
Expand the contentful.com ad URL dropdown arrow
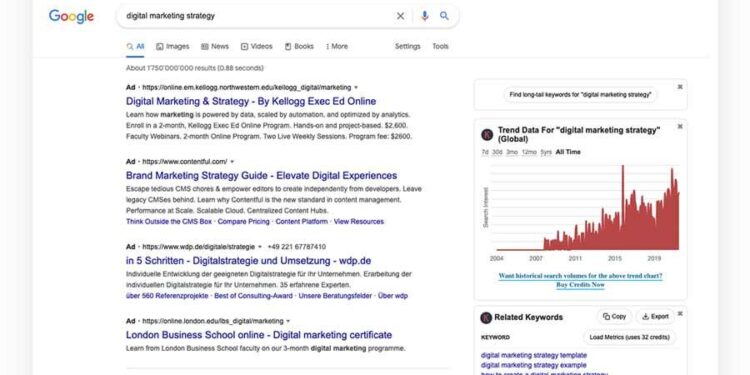(x=232, y=162)
